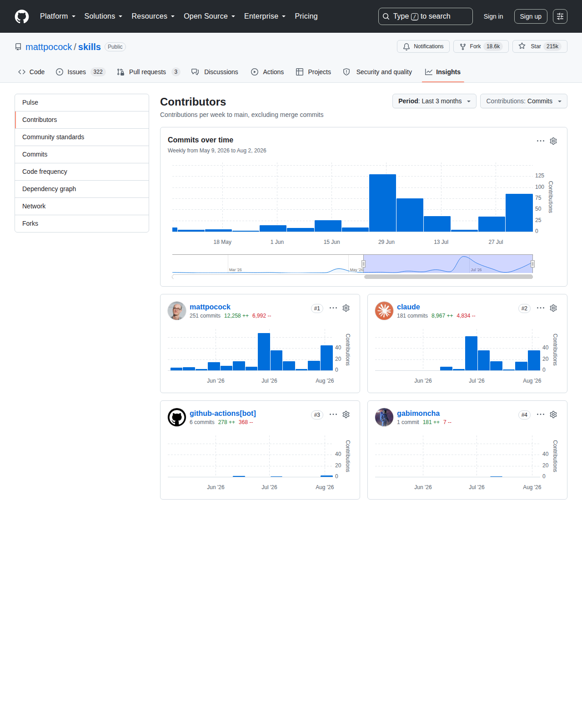Open Dependency graph in the sidebar
This screenshot has width=582, height=728.
(82, 189)
